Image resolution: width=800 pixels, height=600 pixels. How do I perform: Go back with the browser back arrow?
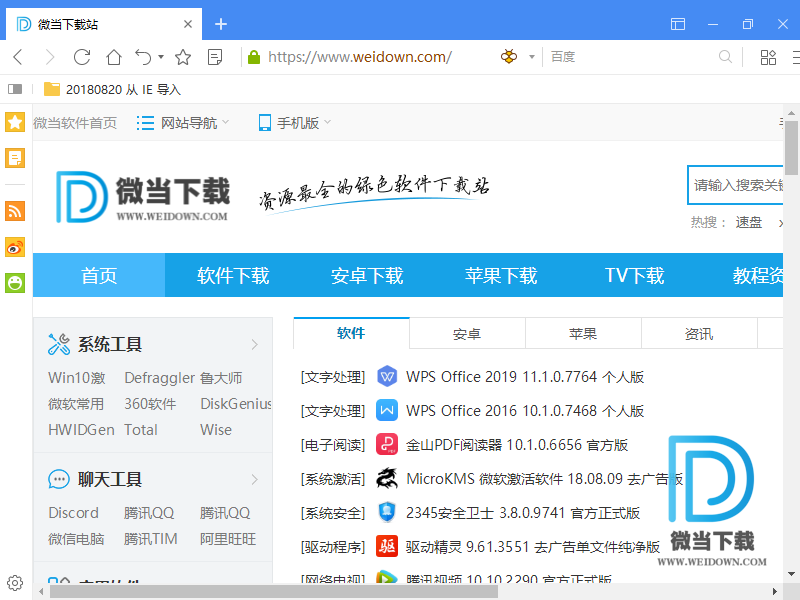18,57
